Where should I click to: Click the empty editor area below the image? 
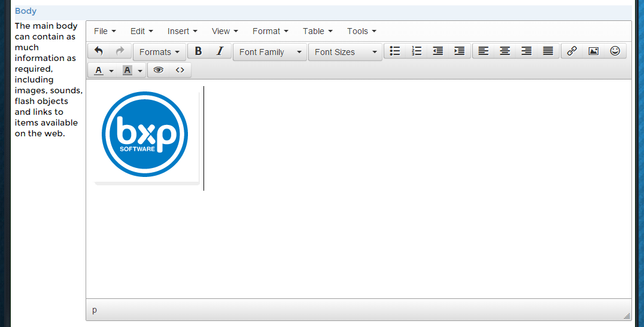[x=358, y=244]
